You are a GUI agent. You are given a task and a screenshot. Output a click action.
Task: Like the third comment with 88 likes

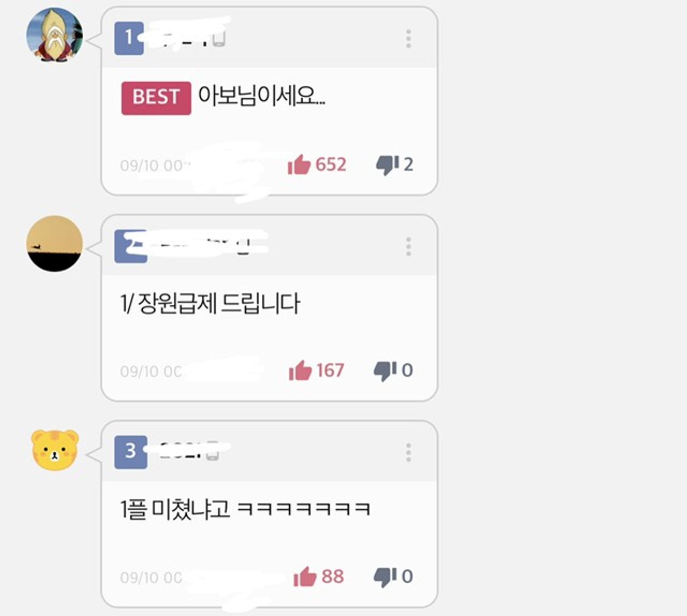[x=305, y=576]
